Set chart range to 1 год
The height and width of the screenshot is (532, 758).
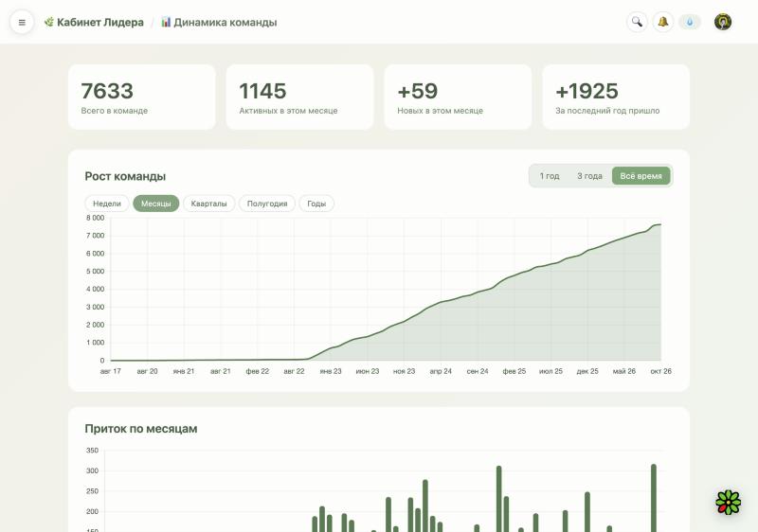point(550,176)
